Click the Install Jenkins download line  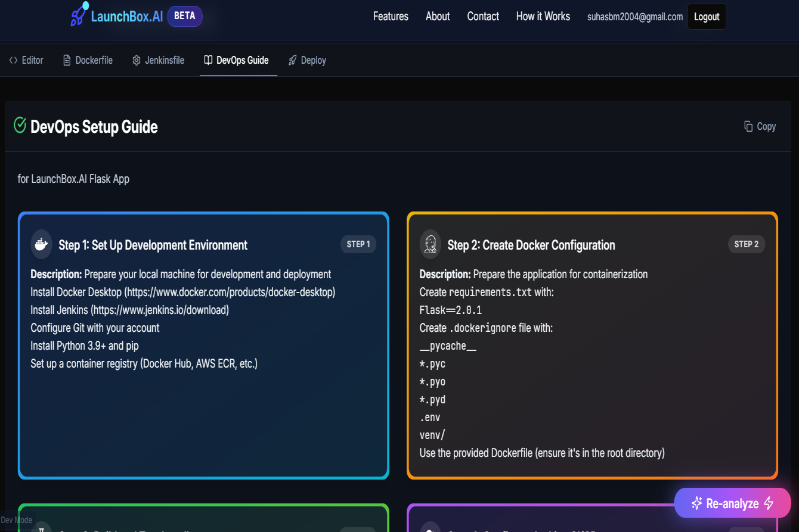click(x=129, y=310)
